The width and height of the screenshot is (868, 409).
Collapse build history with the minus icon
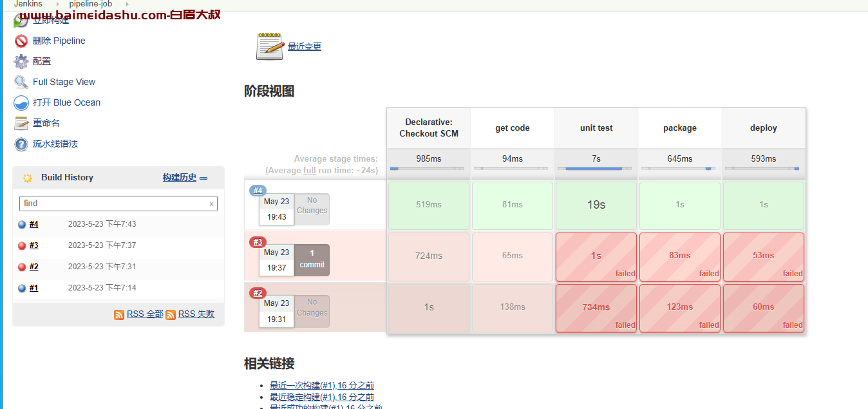tap(203, 178)
